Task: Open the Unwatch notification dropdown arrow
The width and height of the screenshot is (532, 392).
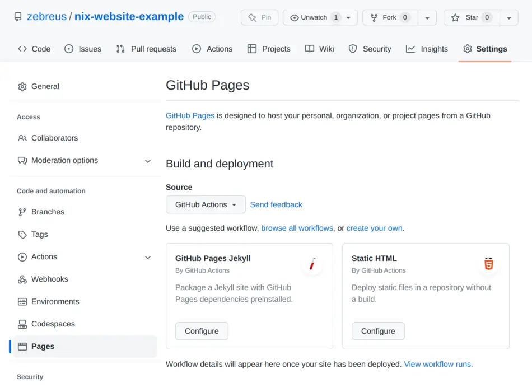Action: click(x=348, y=18)
